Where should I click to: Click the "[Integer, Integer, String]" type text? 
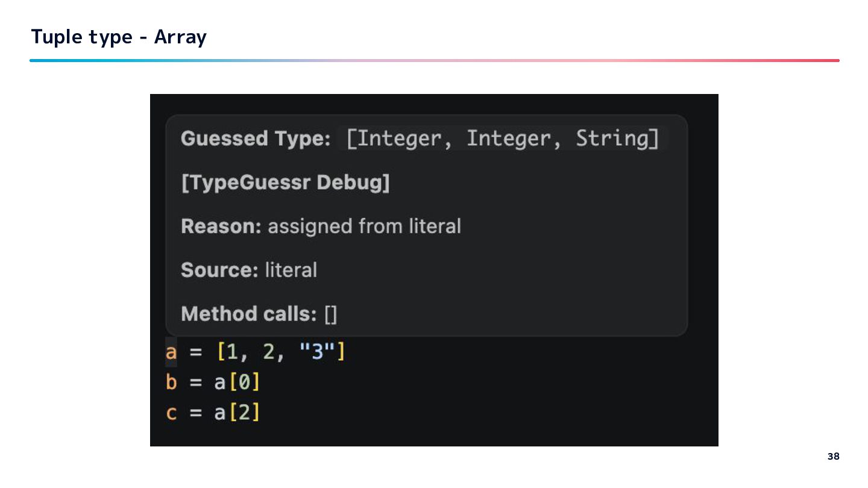[502, 139]
